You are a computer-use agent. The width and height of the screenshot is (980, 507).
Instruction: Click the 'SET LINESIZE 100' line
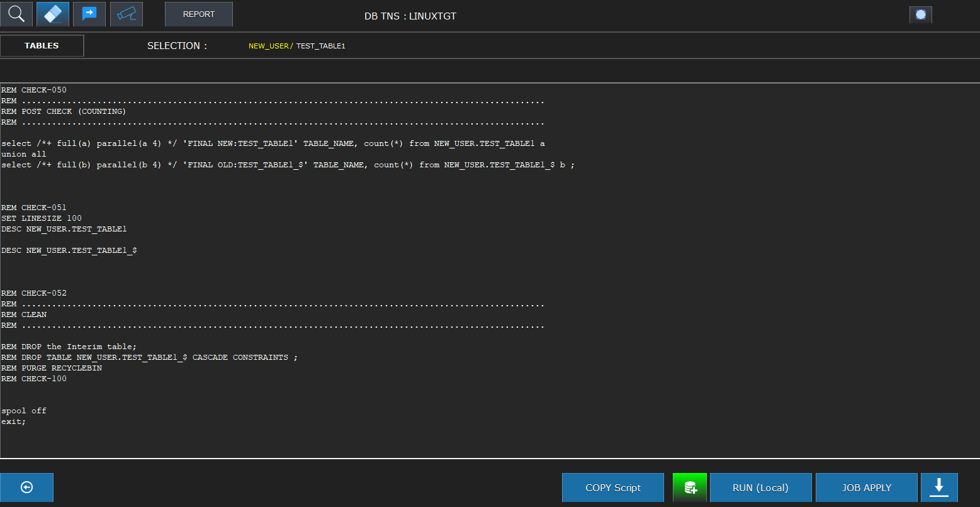(42, 218)
